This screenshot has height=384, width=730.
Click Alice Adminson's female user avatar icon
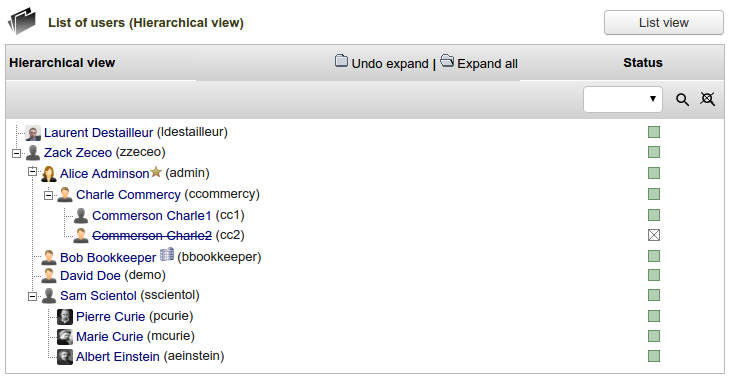click(x=49, y=174)
